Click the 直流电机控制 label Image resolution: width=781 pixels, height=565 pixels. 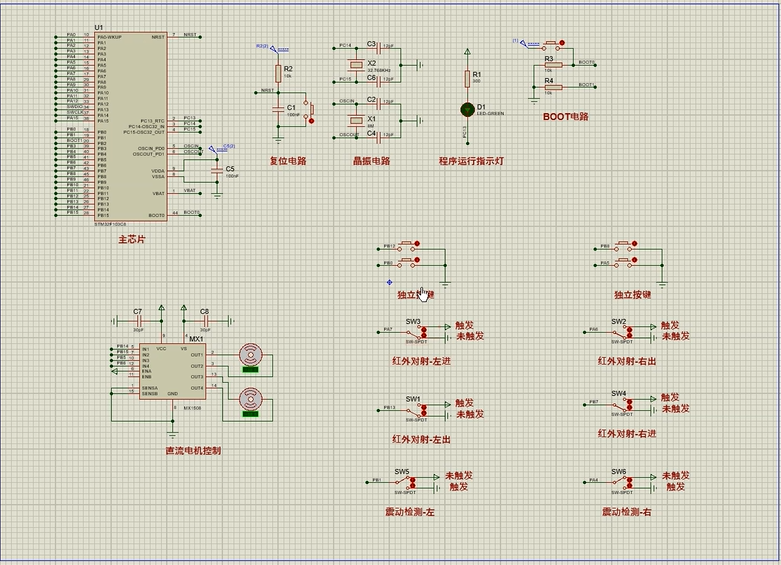coord(193,451)
